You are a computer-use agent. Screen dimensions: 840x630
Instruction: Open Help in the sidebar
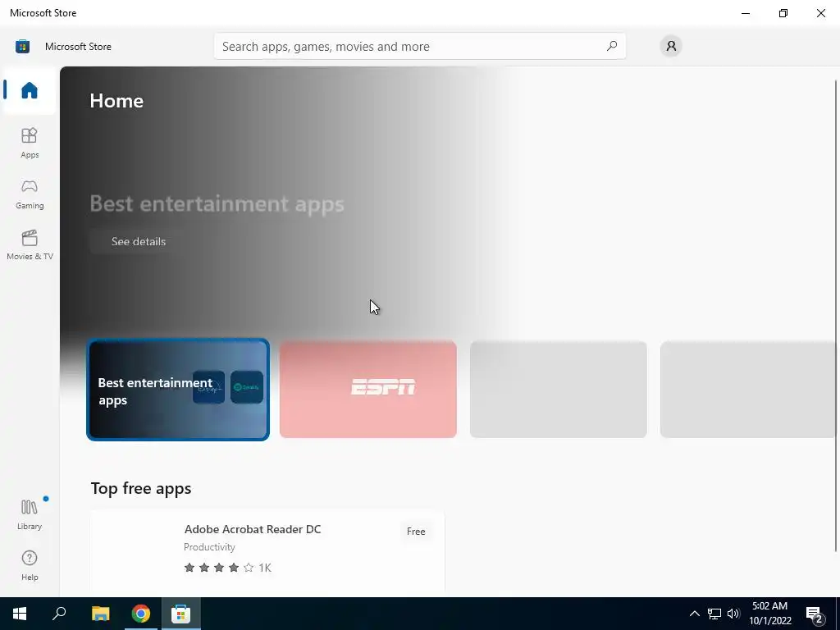pyautogui.click(x=30, y=565)
